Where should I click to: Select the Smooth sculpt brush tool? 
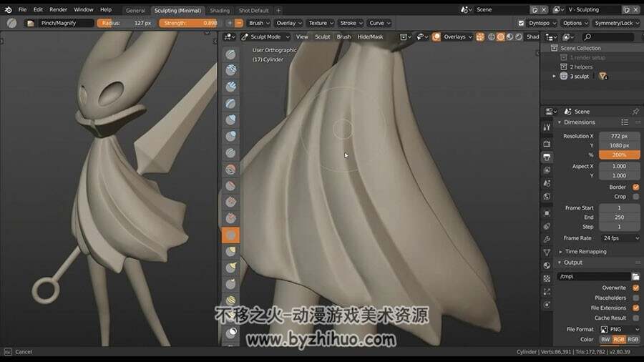tap(230, 169)
